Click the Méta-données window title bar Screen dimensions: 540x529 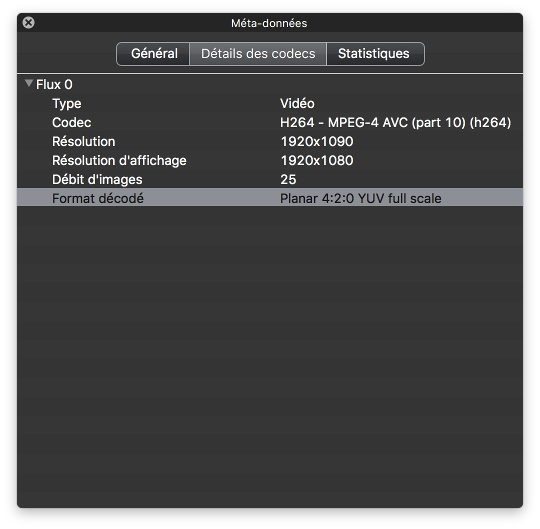[x=269, y=23]
